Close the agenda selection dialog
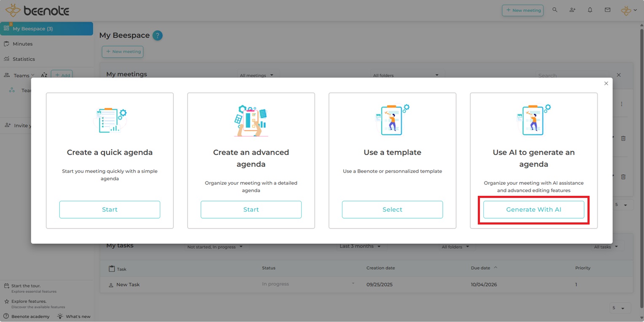 tap(606, 84)
